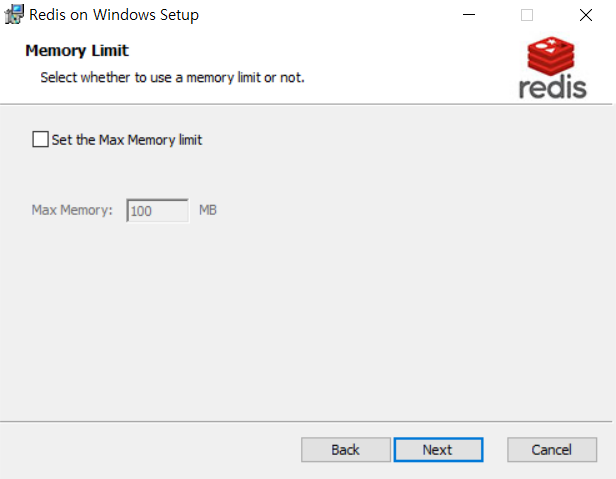Click the installer icon in title bar
The image size is (616, 479).
pos(14,15)
